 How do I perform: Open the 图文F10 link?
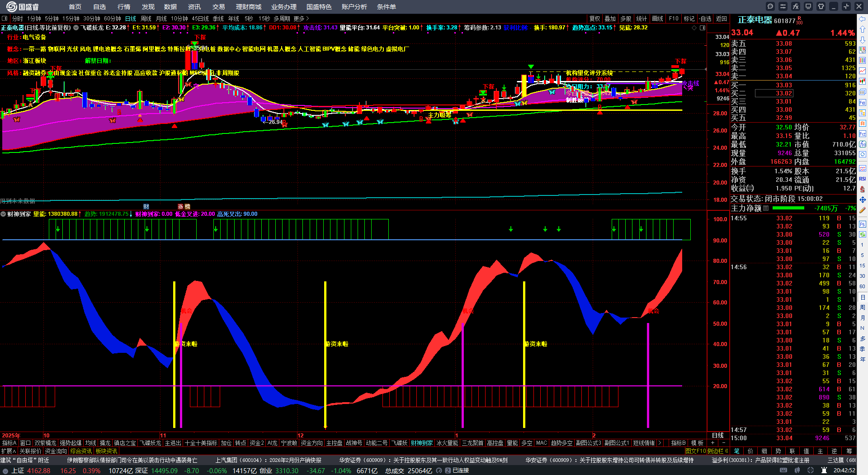tap(696, 451)
